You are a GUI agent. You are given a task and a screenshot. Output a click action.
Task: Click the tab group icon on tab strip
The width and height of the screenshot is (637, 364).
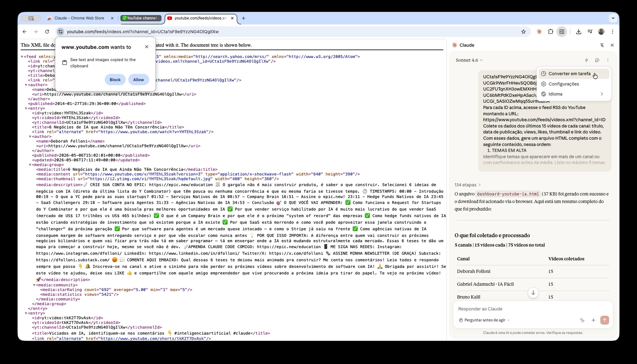click(x=31, y=18)
